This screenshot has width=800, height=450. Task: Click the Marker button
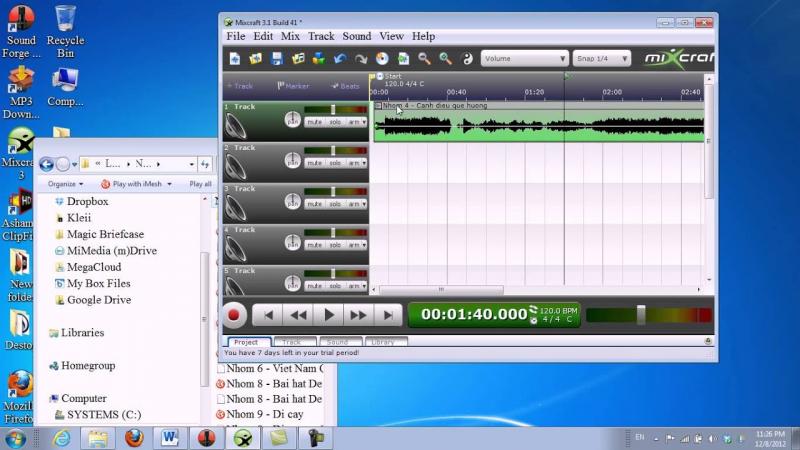point(294,86)
